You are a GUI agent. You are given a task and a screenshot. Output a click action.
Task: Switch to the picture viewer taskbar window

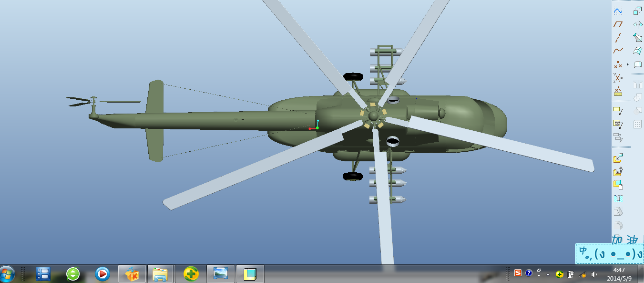(x=221, y=273)
